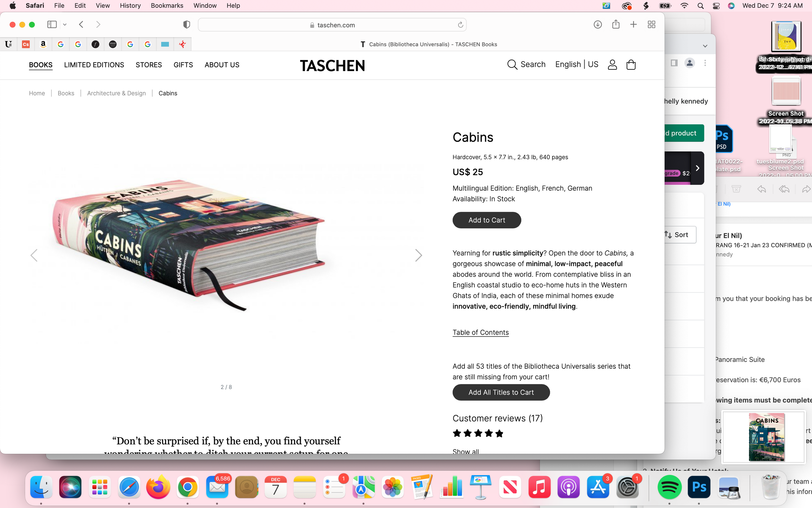The image size is (812, 508).
Task: Click the user account icon
Action: (612, 65)
